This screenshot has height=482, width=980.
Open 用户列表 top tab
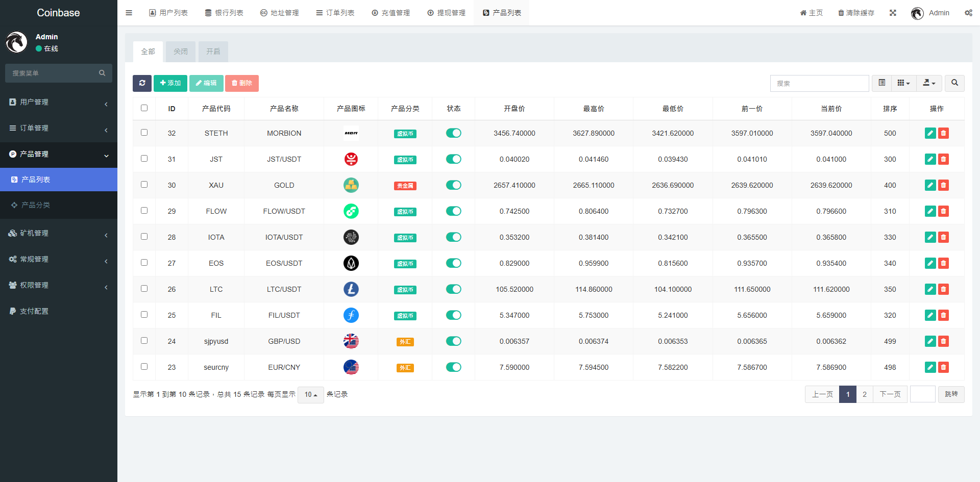coord(168,13)
